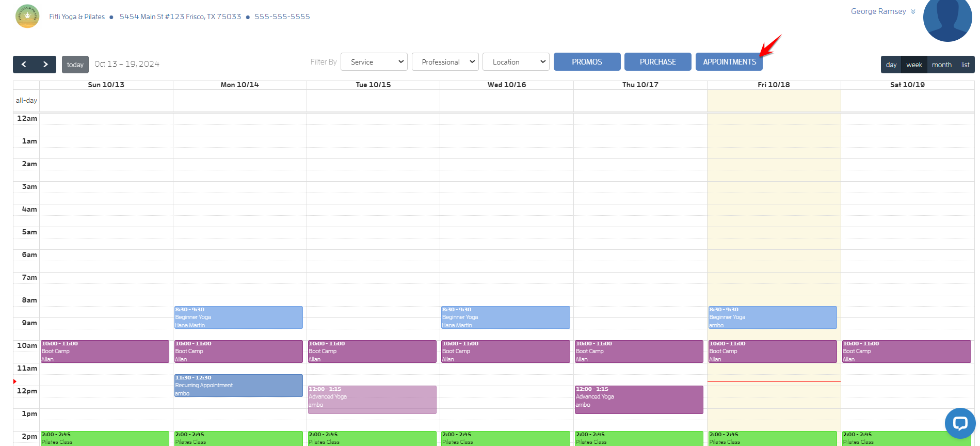Open Tuesday 10:00 Boot Camp event
The height and width of the screenshot is (446, 980).
click(x=372, y=352)
